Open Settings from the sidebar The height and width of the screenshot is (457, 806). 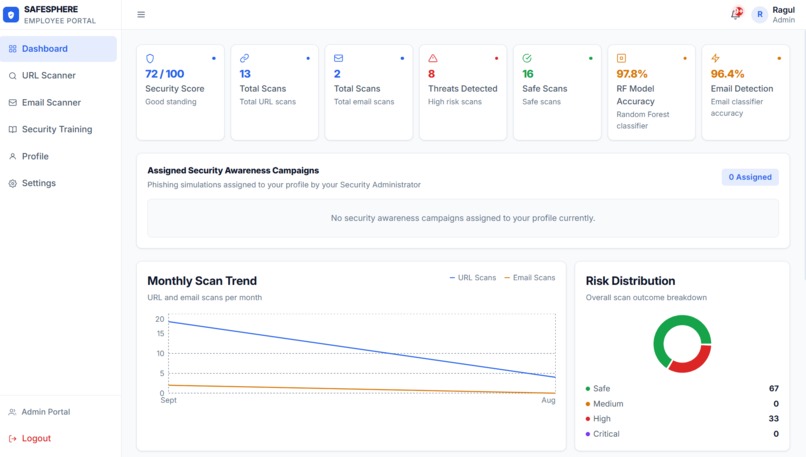coord(59,183)
